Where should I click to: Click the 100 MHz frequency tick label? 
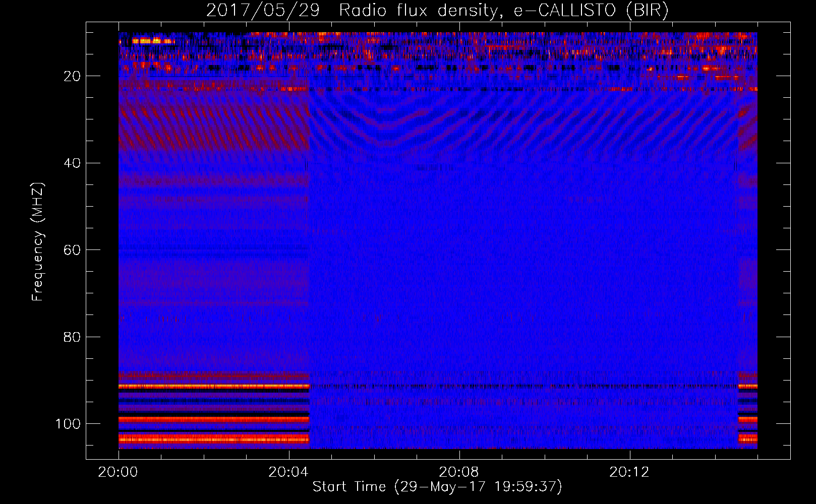coord(68,424)
